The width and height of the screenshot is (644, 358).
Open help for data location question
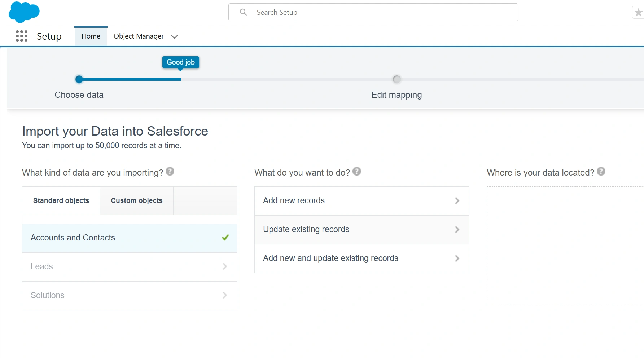click(601, 172)
